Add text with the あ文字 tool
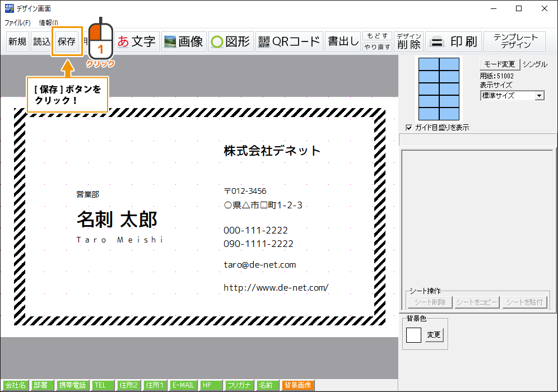This screenshot has width=558, height=392. pyautogui.click(x=137, y=41)
